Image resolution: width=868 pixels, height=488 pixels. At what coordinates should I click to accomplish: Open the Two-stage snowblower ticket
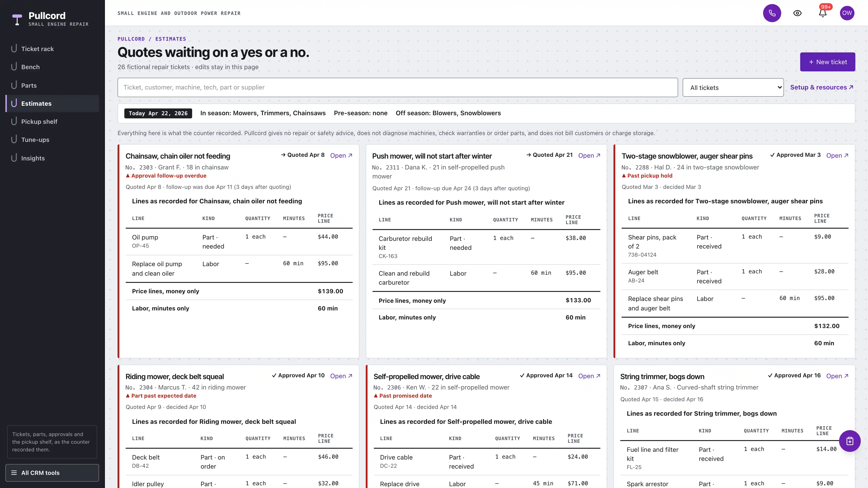pyautogui.click(x=837, y=155)
